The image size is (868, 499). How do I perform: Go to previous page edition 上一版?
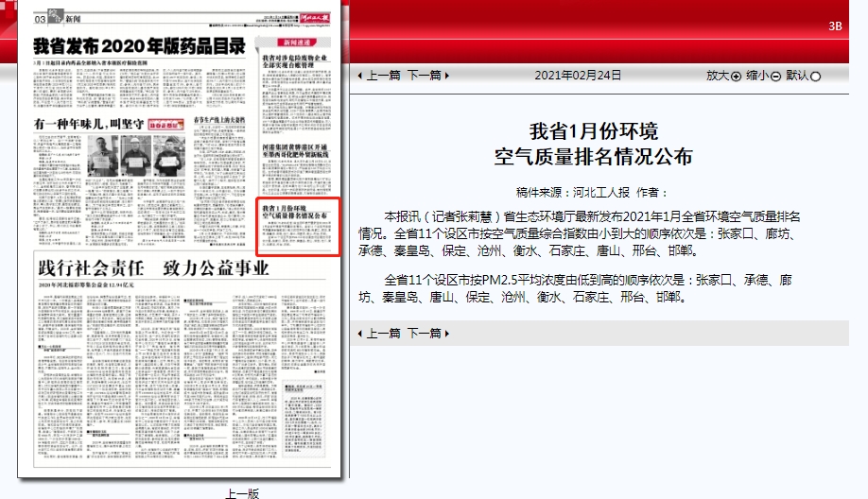click(241, 492)
